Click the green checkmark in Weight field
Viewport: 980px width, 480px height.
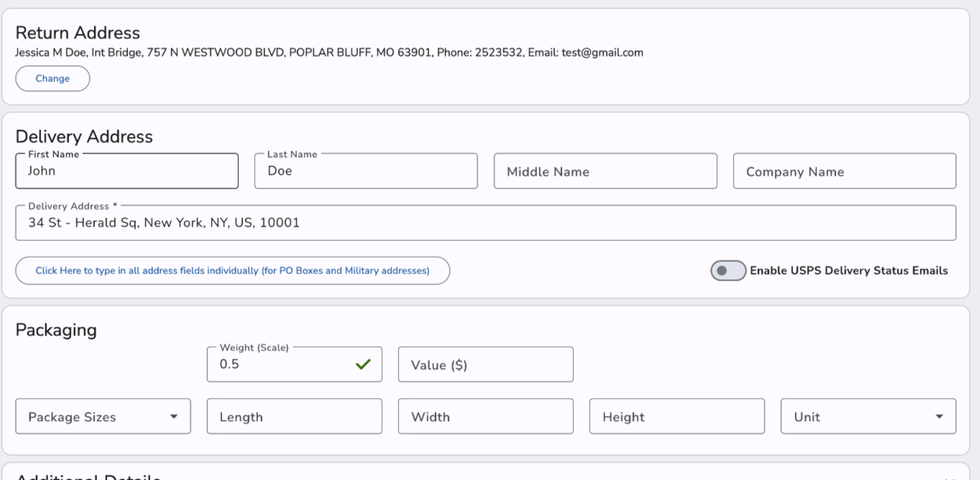click(x=363, y=364)
